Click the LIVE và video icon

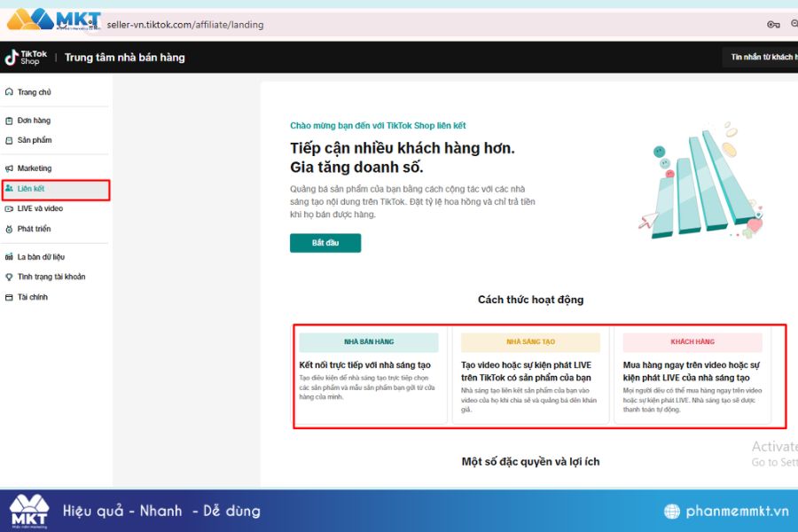9,208
